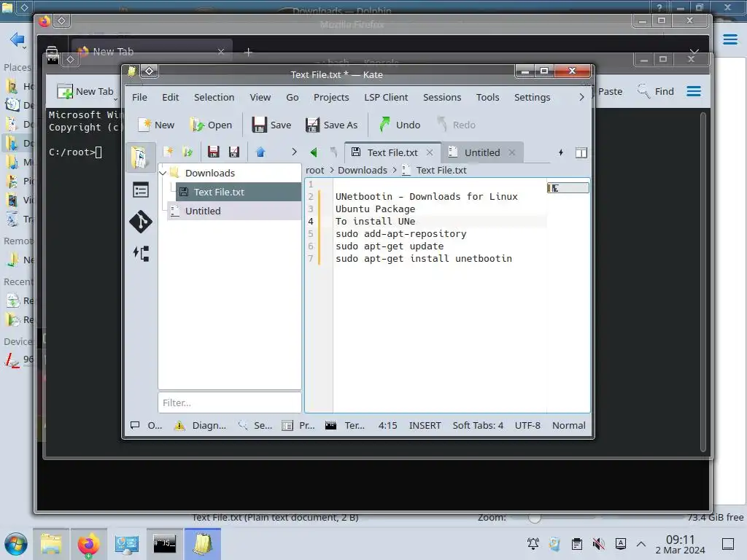The width and height of the screenshot is (747, 560).
Task: Open the Settings menu
Action: (x=532, y=97)
